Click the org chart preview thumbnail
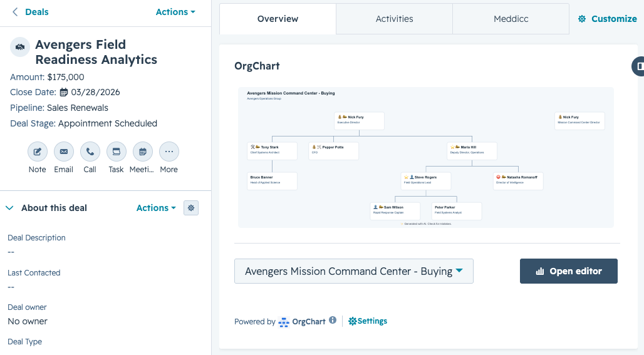The height and width of the screenshot is (355, 644). [426, 158]
